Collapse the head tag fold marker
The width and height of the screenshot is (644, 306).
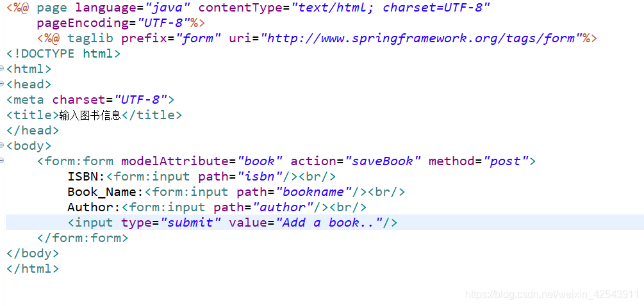(2, 84)
